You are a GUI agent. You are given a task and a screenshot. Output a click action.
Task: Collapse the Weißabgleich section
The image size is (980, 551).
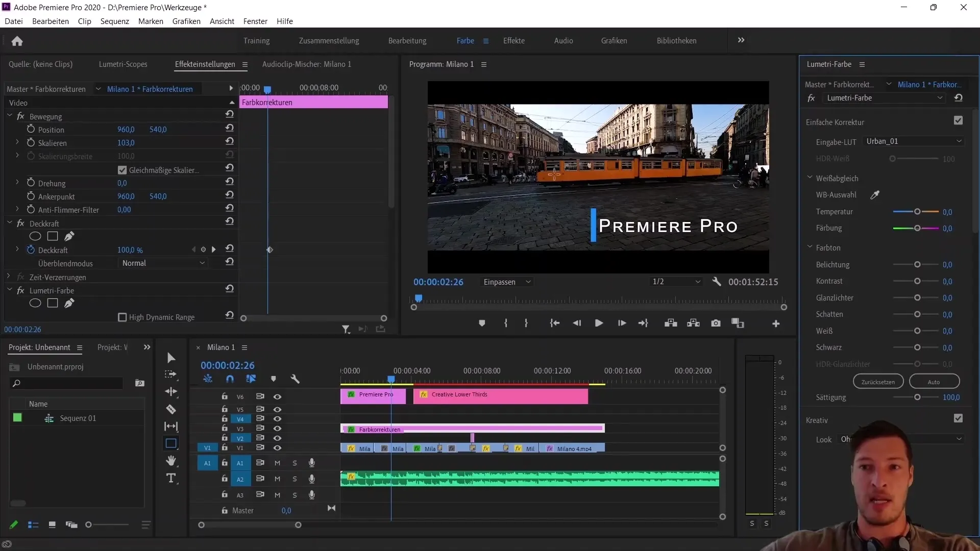810,178
